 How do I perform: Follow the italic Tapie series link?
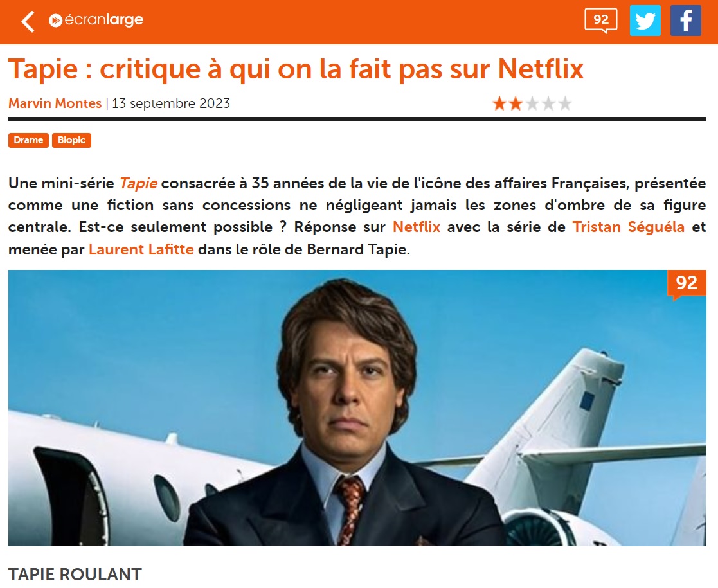138,183
